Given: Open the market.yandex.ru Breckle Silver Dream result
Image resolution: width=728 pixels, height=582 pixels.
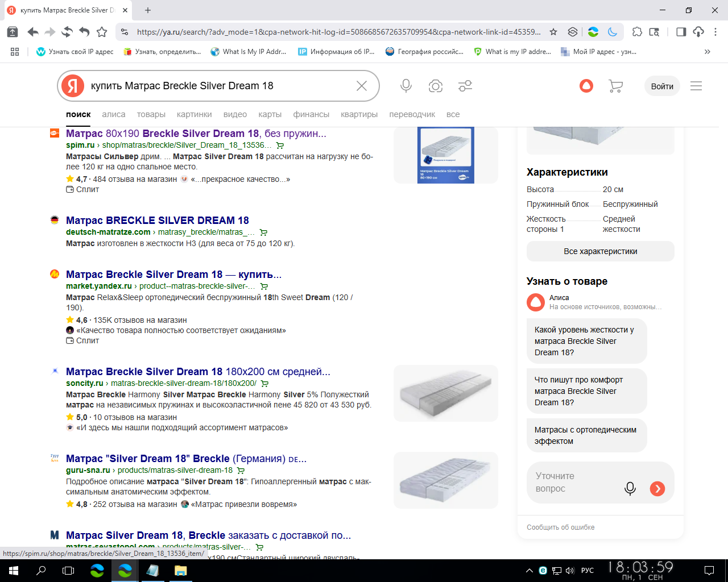Looking at the screenshot, I should [173, 275].
